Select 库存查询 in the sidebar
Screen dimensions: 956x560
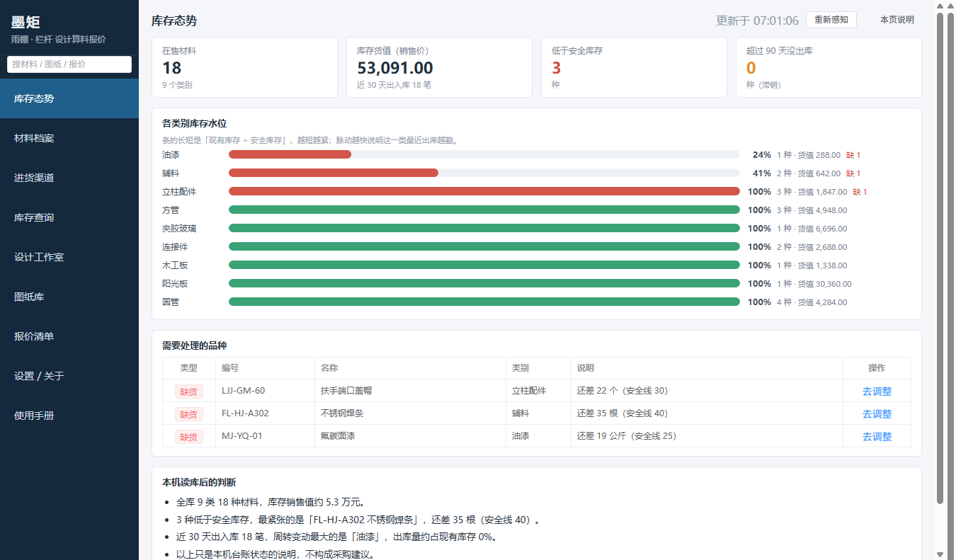(69, 217)
